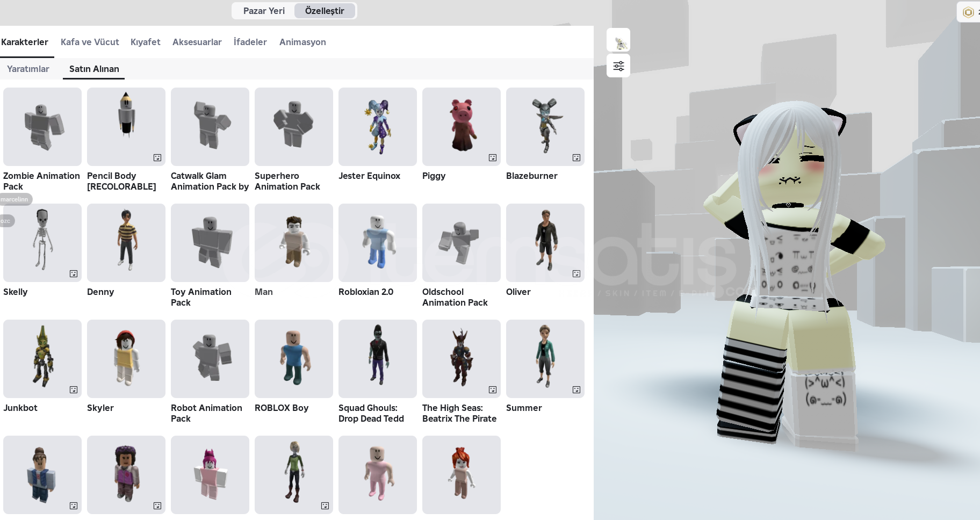Equip the Robloxian 2.0 character
980x520 pixels.
coord(378,243)
